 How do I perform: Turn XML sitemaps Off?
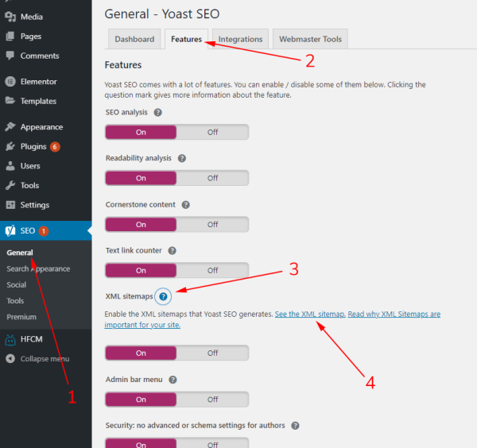[212, 353]
